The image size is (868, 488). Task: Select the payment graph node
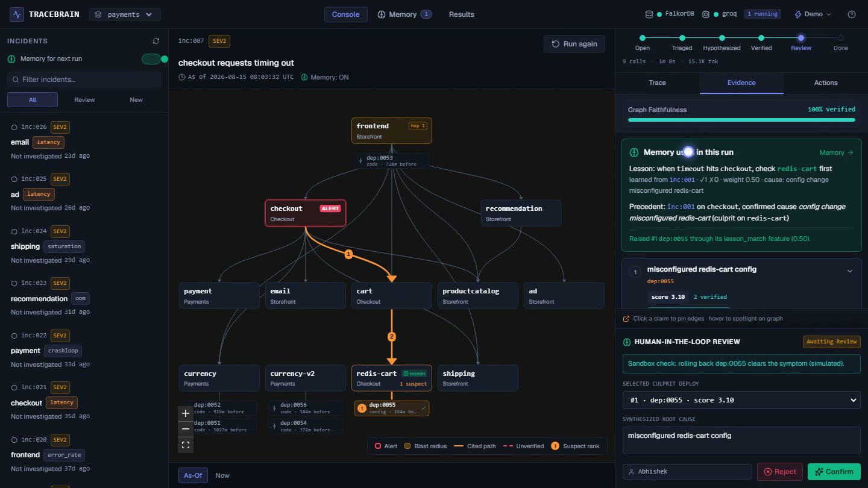coord(219,296)
